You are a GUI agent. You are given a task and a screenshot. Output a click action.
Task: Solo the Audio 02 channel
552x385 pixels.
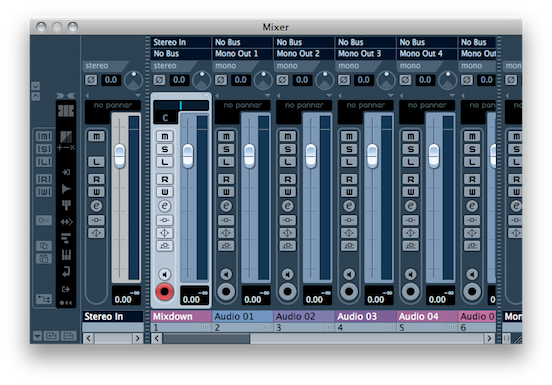pyautogui.click(x=288, y=149)
